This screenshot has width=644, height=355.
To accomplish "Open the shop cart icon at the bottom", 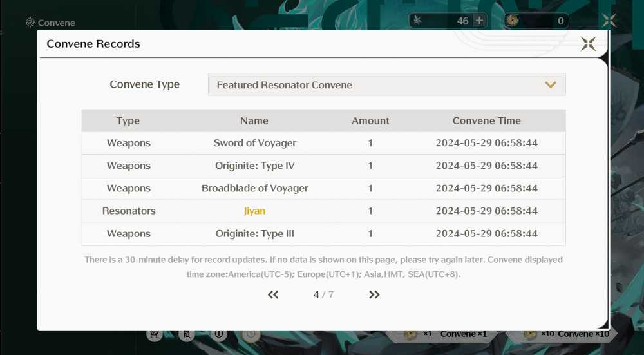I will [155, 334].
